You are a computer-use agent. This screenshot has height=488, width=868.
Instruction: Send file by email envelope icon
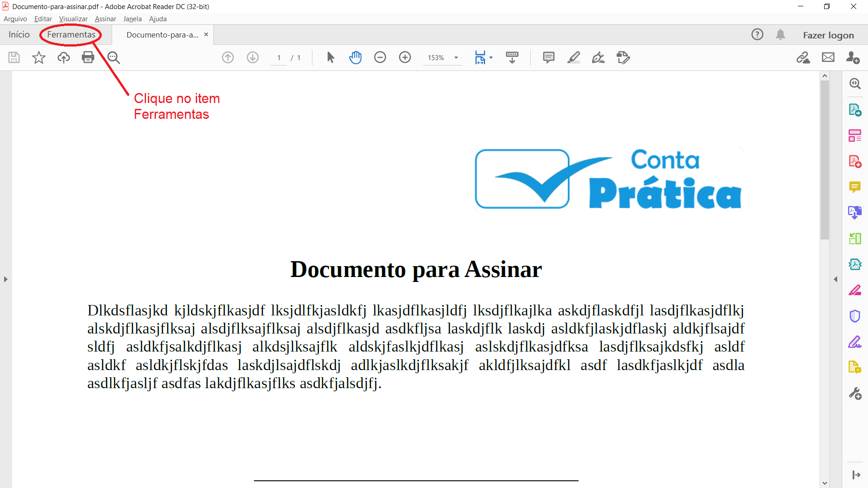(x=828, y=57)
